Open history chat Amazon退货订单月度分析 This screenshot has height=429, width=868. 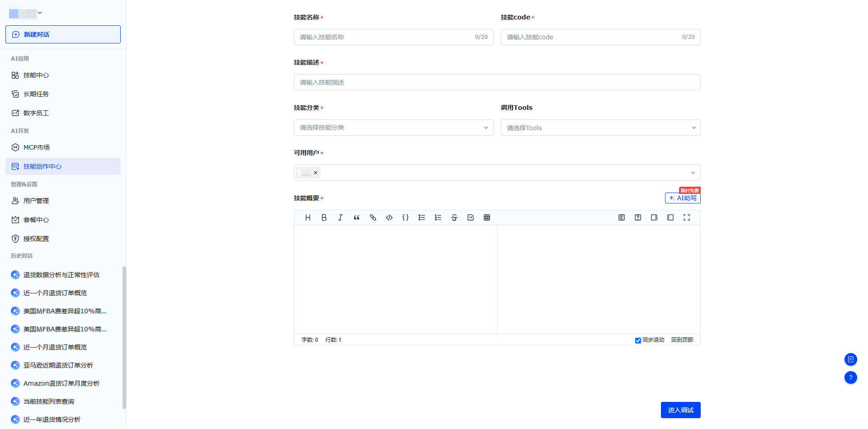(63, 383)
